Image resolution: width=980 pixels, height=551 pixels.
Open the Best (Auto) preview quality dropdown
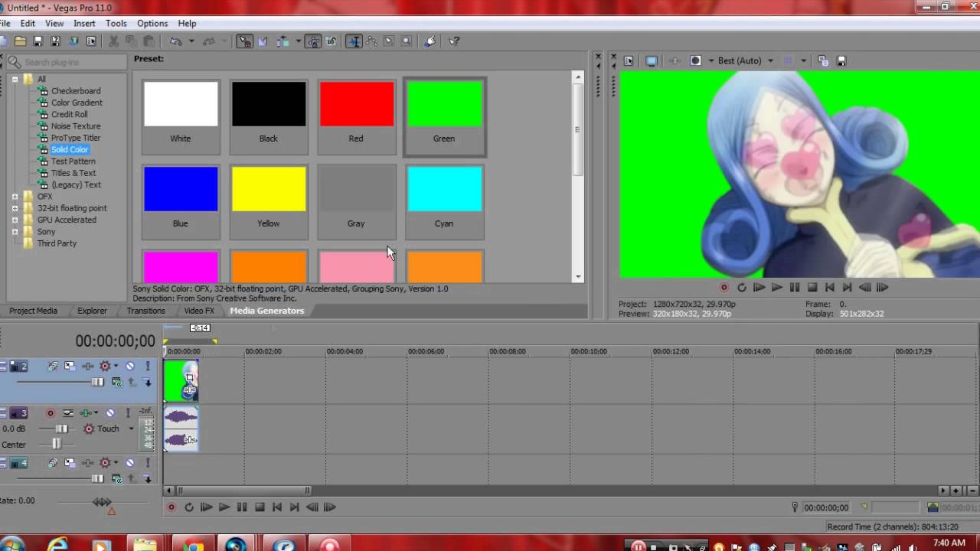pyautogui.click(x=770, y=60)
